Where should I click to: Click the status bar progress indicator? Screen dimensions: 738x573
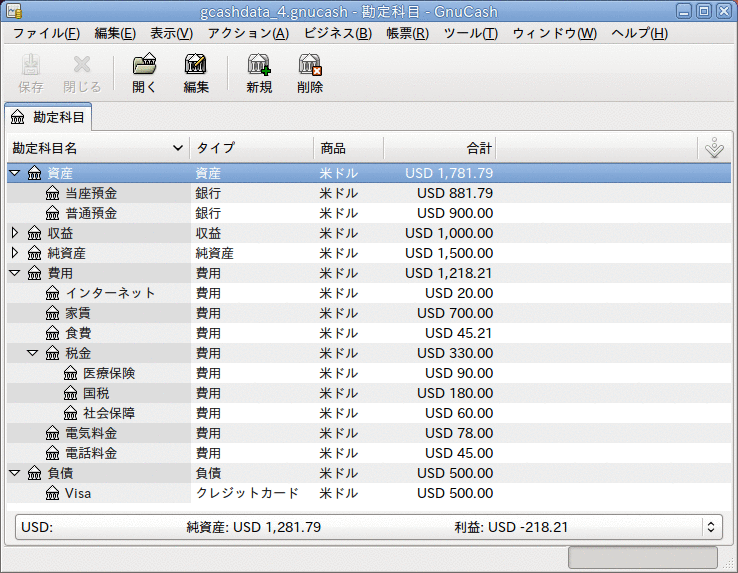tap(642, 557)
